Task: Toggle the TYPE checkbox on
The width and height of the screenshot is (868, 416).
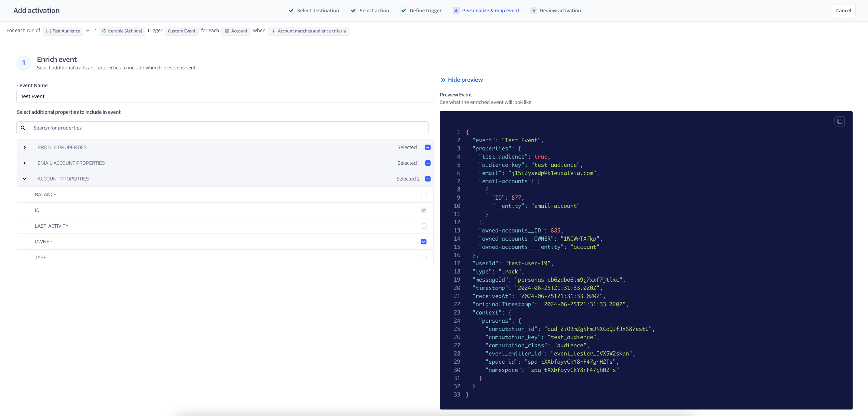Action: (x=423, y=257)
